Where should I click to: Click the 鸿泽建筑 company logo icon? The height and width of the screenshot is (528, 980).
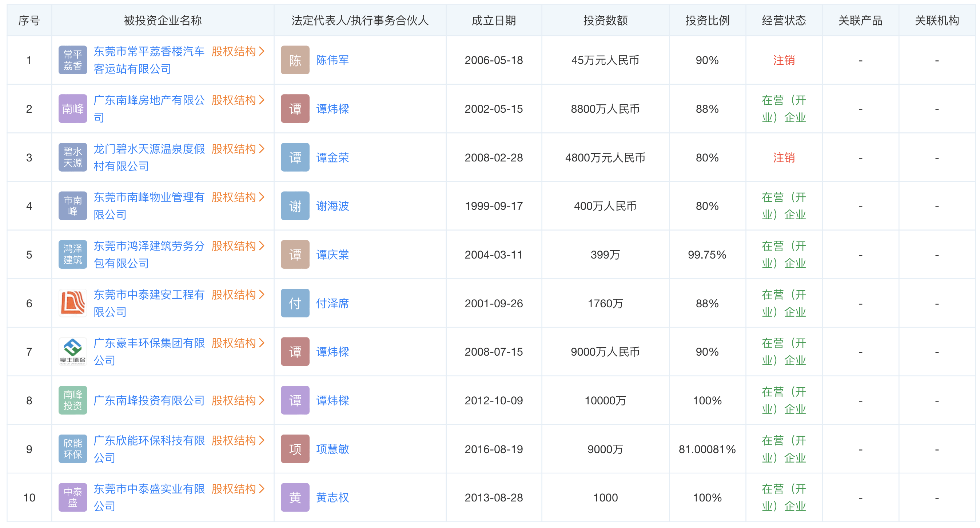pyautogui.click(x=73, y=255)
